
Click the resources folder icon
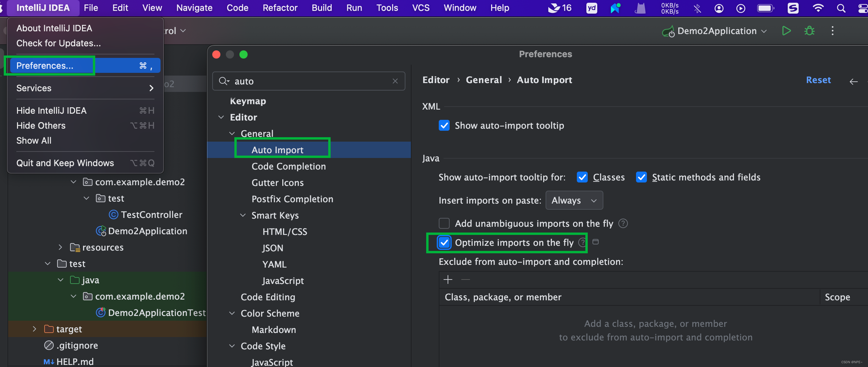(x=75, y=248)
